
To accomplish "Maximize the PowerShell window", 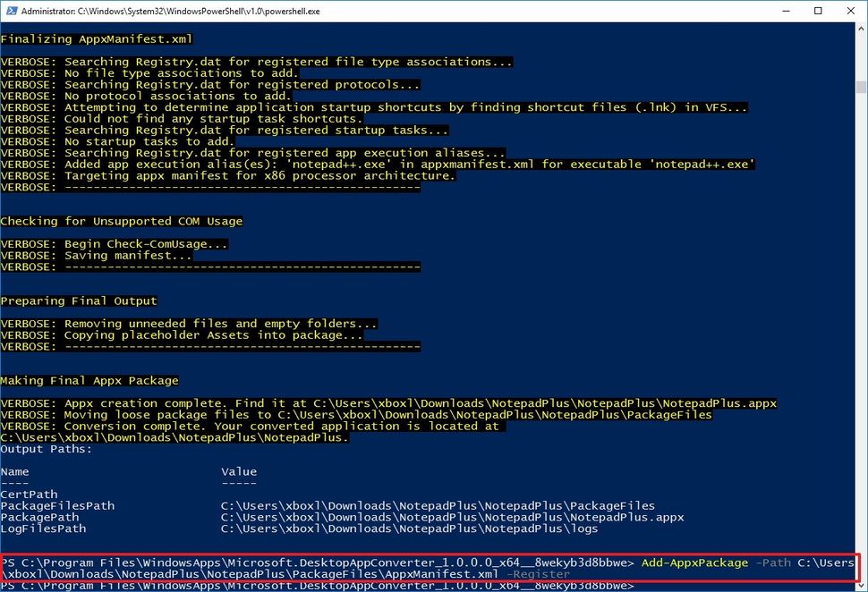I will (817, 10).
